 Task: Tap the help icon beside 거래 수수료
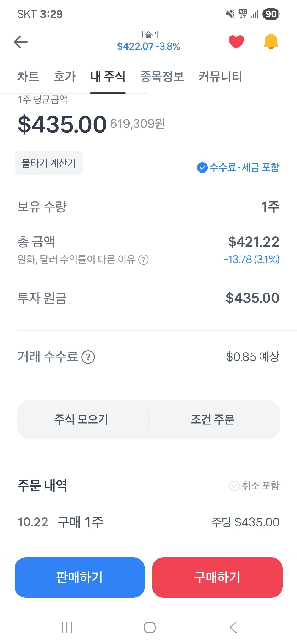pos(88,357)
